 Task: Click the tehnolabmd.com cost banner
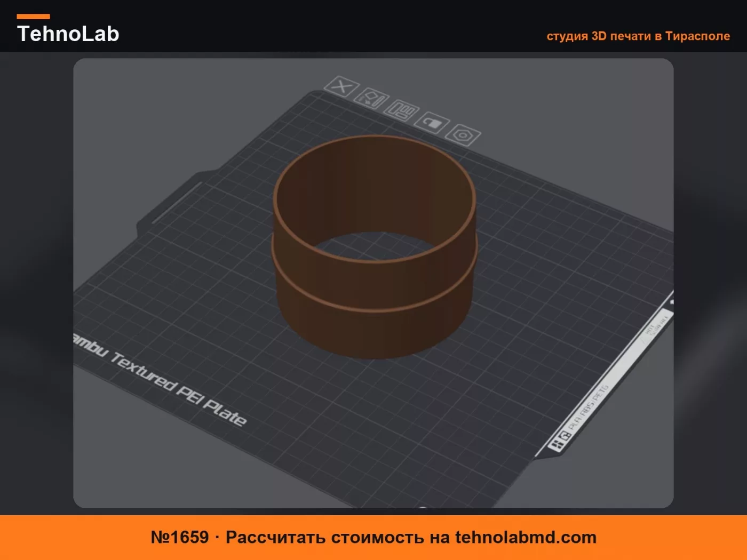click(373, 537)
